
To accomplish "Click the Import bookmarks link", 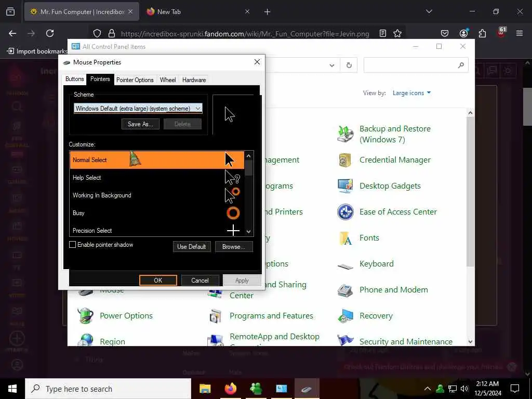I will pyautogui.click(x=37, y=51).
